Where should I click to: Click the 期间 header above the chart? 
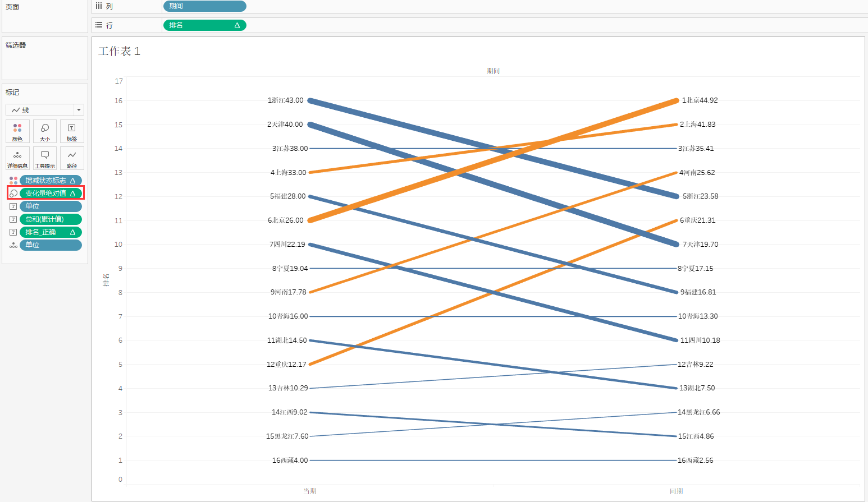pyautogui.click(x=493, y=71)
